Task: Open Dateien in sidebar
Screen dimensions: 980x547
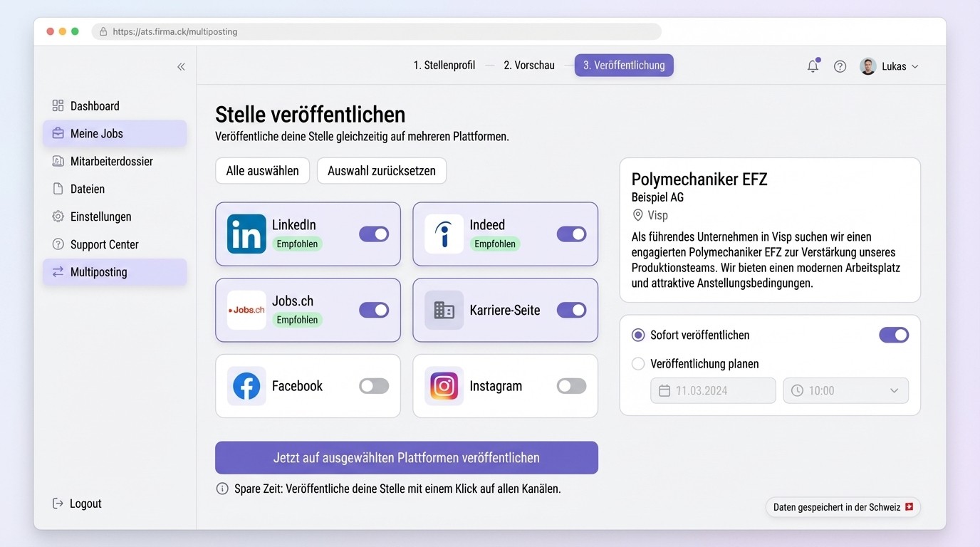Action: (x=115, y=189)
